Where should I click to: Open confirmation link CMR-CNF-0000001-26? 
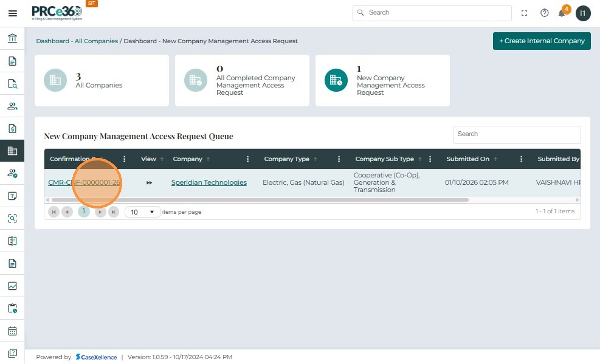84,182
